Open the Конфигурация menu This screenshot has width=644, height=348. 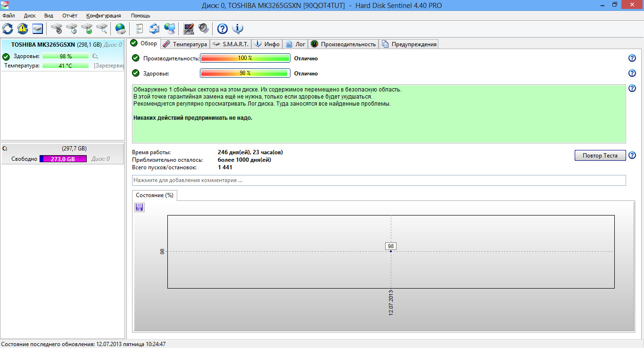[x=104, y=16]
